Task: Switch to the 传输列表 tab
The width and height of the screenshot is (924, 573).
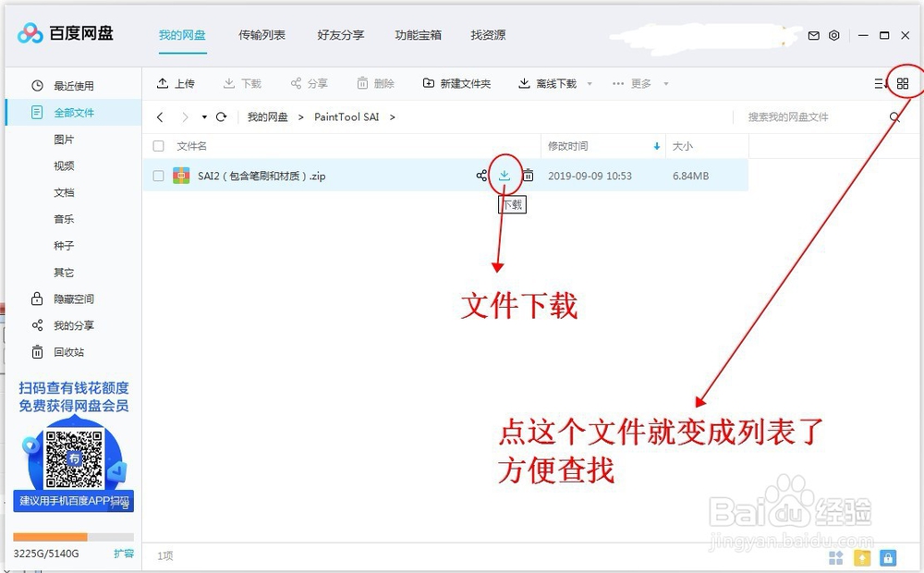Action: tap(263, 35)
